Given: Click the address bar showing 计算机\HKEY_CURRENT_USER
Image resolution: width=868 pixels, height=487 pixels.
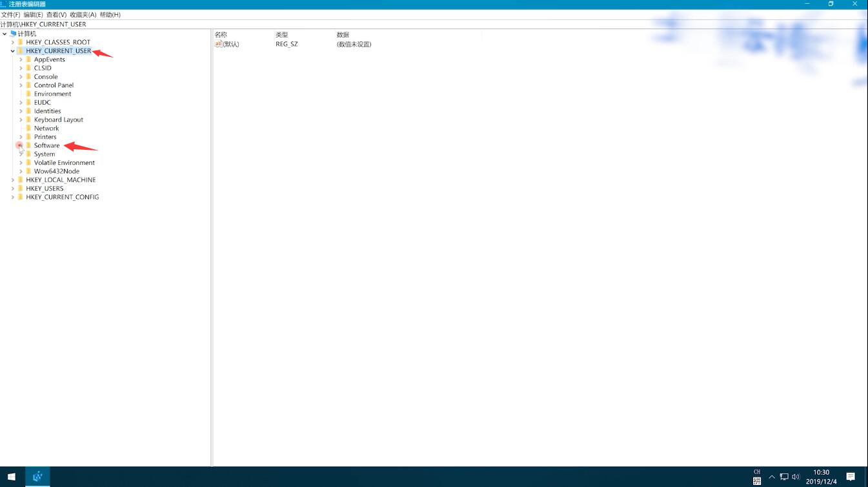Looking at the screenshot, I should (434, 24).
